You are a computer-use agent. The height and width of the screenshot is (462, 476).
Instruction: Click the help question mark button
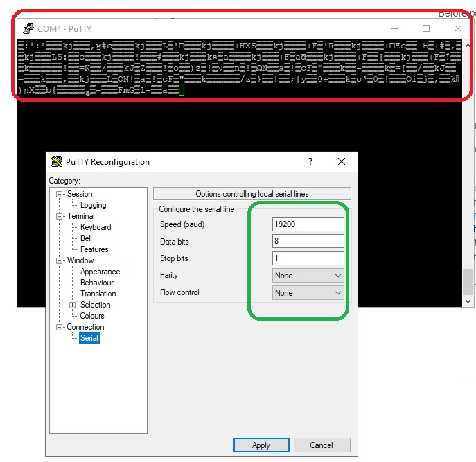click(x=310, y=161)
